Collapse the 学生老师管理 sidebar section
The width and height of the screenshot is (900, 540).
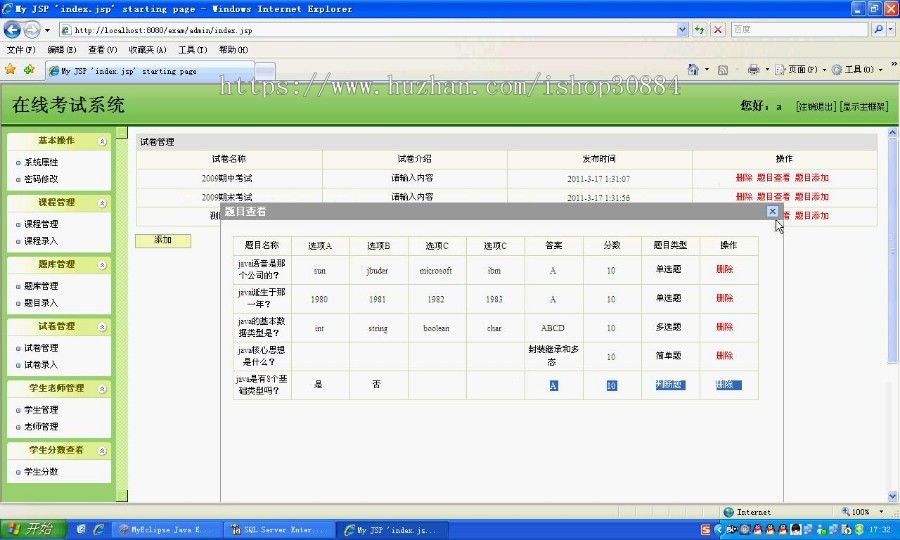pyautogui.click(x=102, y=389)
